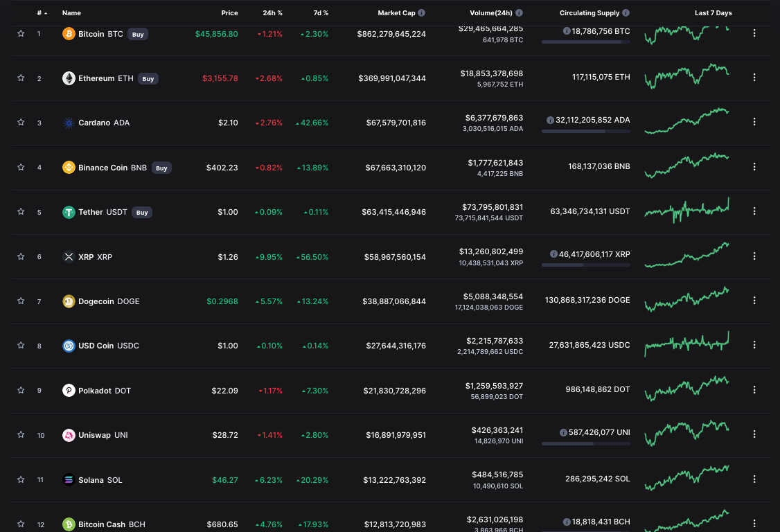Image resolution: width=780 pixels, height=532 pixels.
Task: Click the Buy button next to Tether
Action: (x=142, y=213)
